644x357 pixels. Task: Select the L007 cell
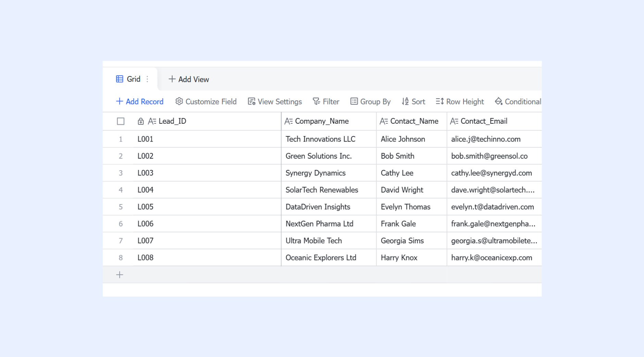(207, 241)
